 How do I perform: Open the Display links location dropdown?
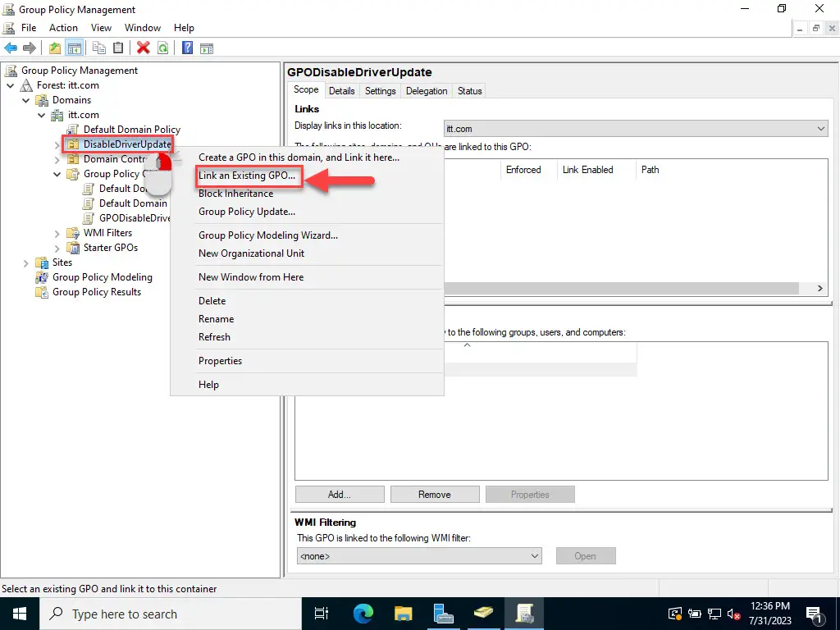[x=636, y=129]
